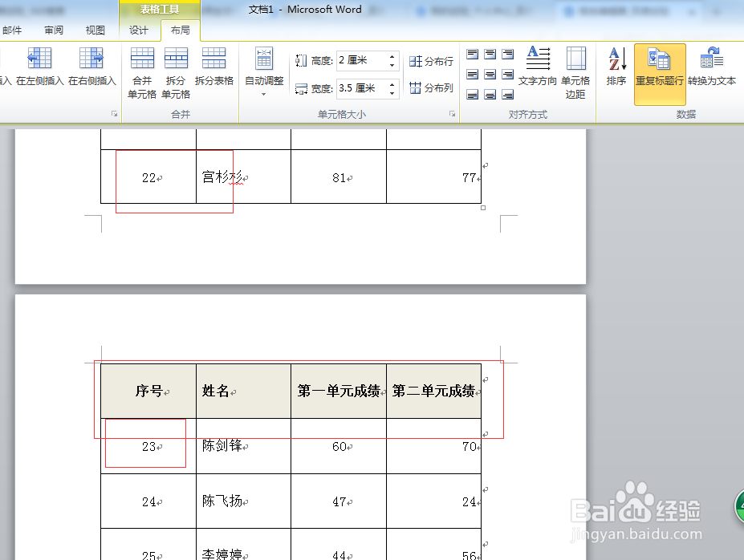The height and width of the screenshot is (560, 744).
Task: Switch to the 设计 (Design) ribbon tab
Action: [138, 30]
